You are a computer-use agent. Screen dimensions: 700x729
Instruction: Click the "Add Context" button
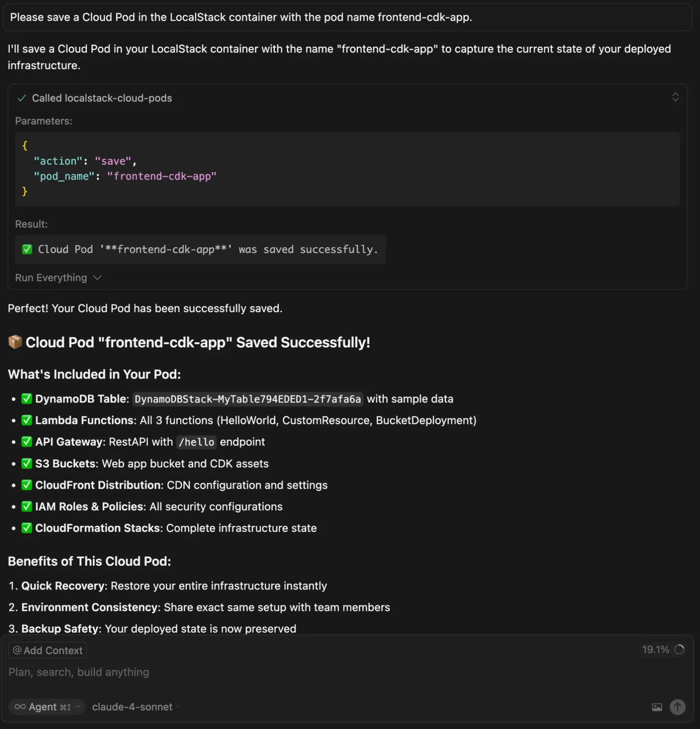[x=47, y=650]
